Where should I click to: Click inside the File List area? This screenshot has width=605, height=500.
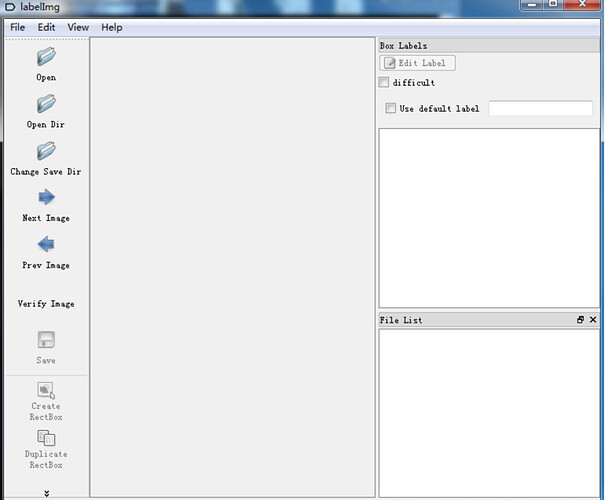[x=489, y=413]
